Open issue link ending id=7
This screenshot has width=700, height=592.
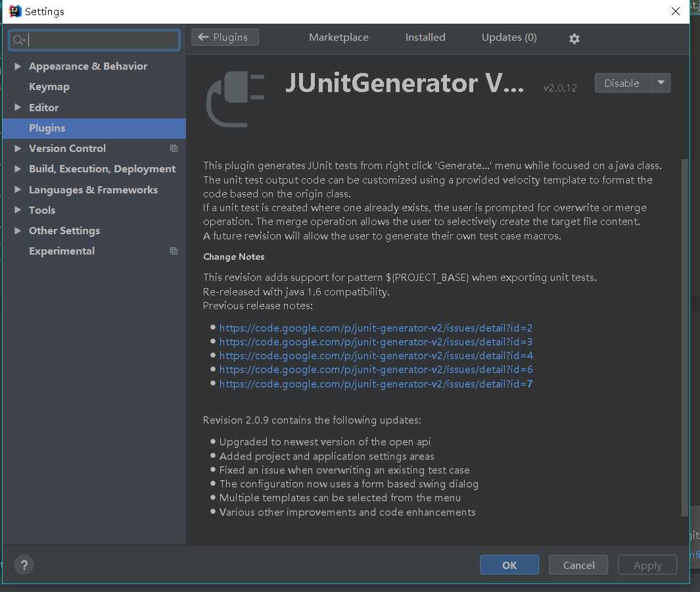tap(376, 383)
